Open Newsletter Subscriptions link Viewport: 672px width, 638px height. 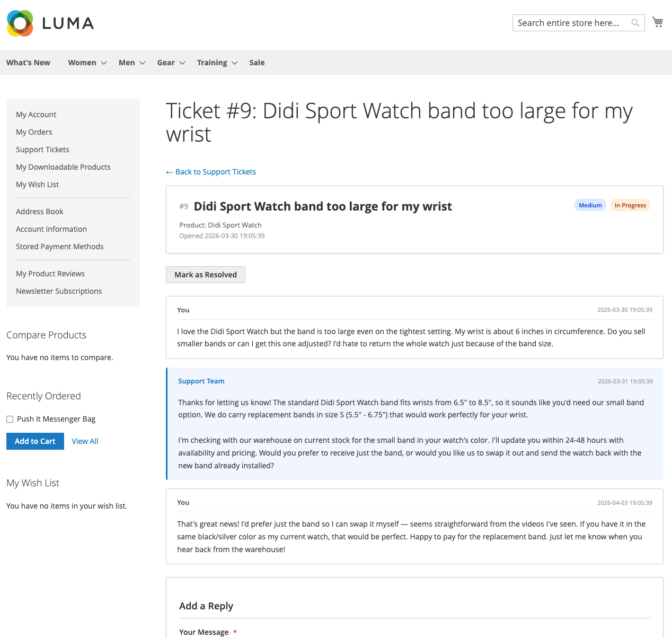coord(59,291)
